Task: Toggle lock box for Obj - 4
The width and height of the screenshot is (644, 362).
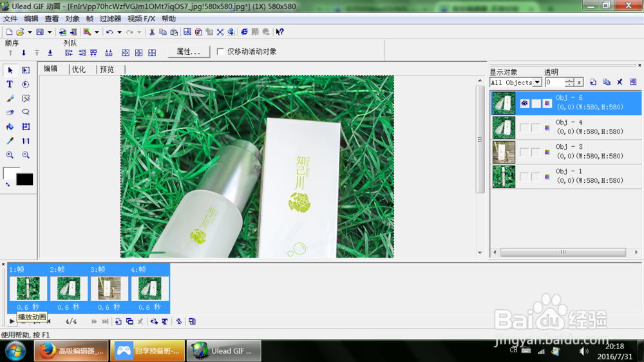Action: [536, 128]
